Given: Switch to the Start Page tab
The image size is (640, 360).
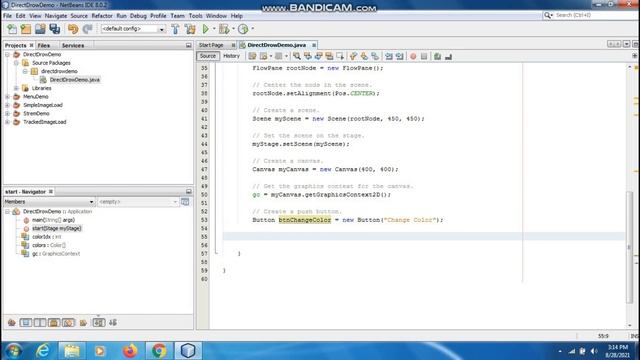Looking at the screenshot, I should [x=211, y=45].
